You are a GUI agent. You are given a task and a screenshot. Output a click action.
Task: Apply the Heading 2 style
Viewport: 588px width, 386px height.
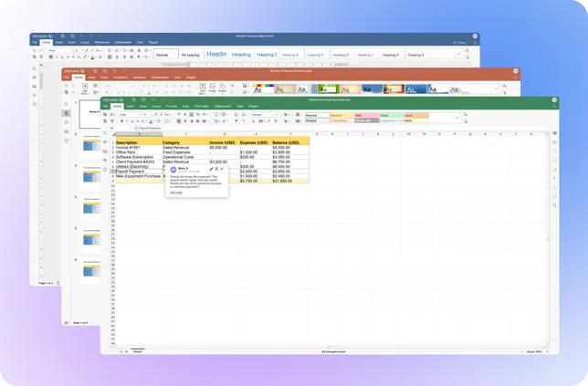coord(266,55)
